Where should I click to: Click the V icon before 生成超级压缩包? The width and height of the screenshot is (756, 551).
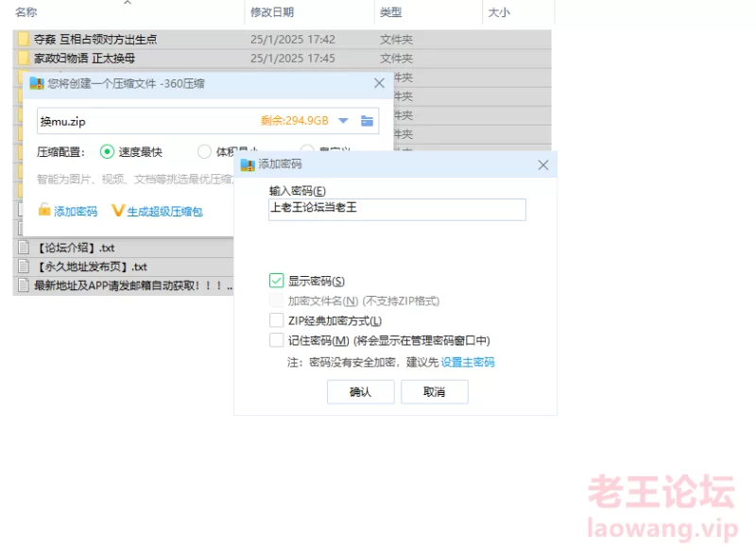(118, 211)
